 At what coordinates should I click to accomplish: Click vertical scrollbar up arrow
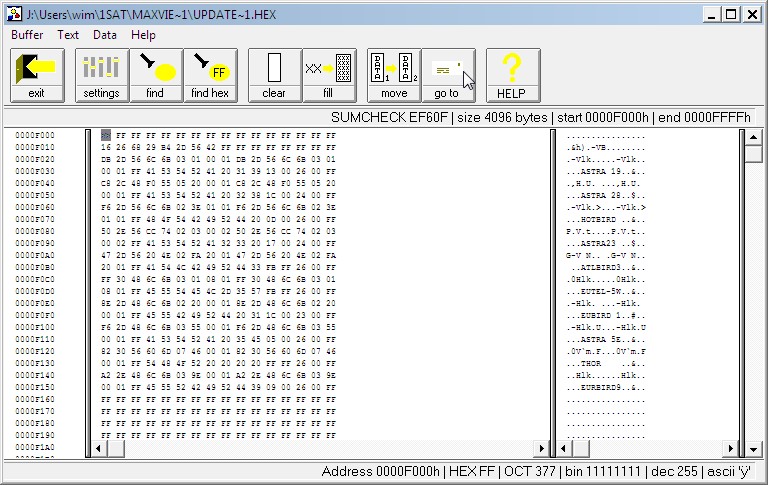coord(753,137)
